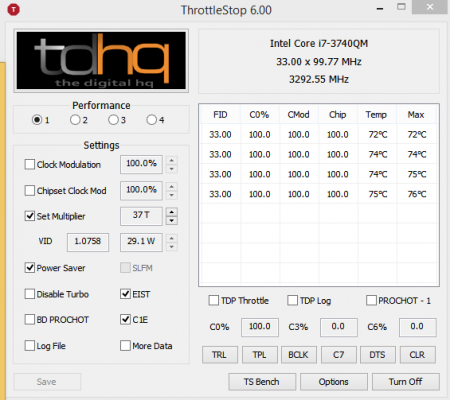Click the VID value field
450x400 pixels.
pos(88,242)
